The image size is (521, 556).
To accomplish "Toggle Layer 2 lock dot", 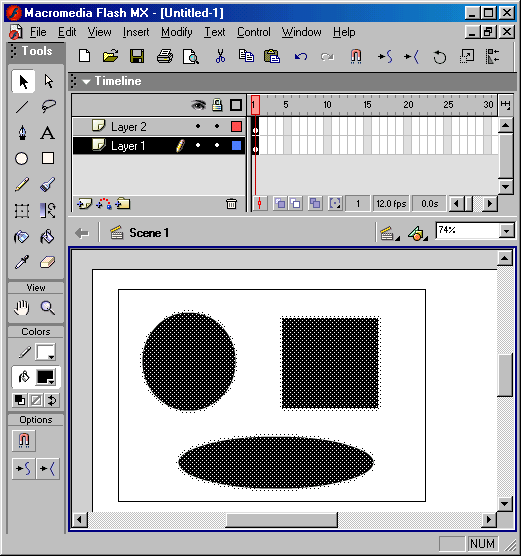I will 217,126.
